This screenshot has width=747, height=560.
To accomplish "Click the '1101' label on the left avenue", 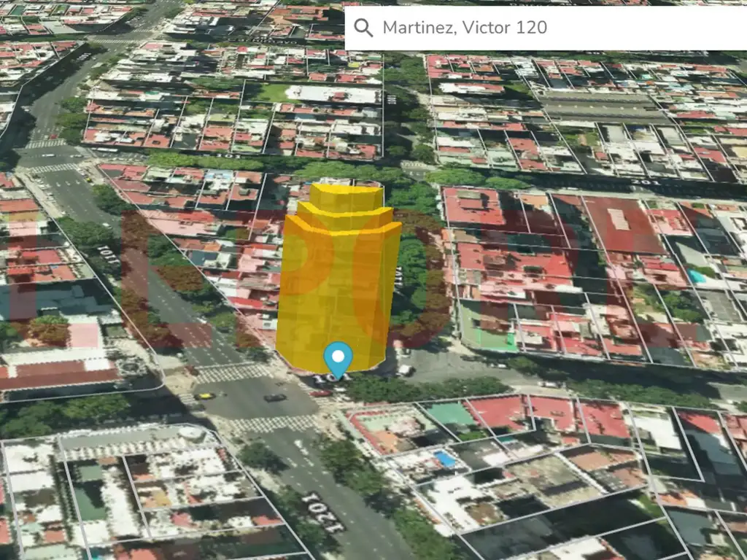I will click(x=109, y=255).
